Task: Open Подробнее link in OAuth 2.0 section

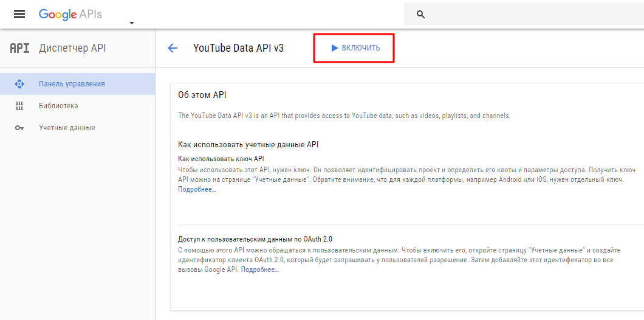Action: point(259,270)
